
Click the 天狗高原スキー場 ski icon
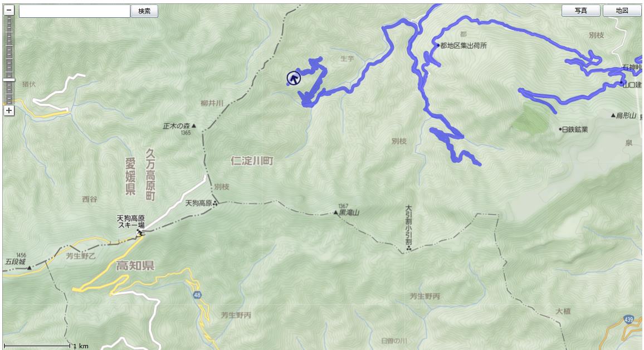140,233
